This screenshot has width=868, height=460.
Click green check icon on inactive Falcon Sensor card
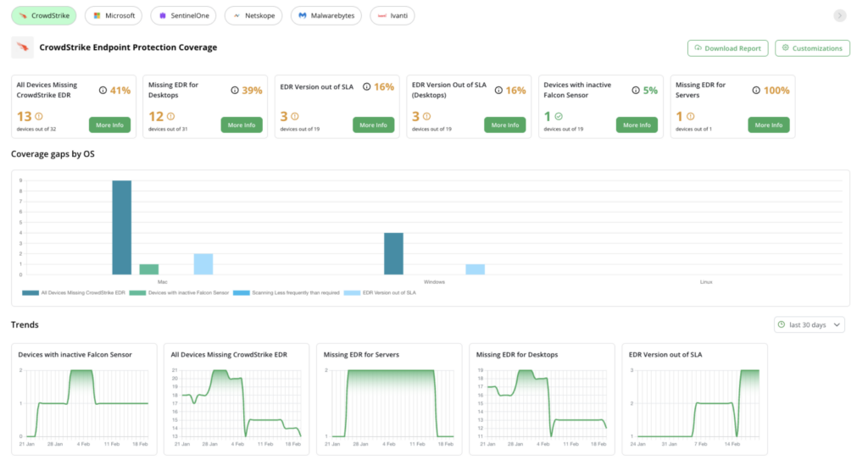click(559, 116)
